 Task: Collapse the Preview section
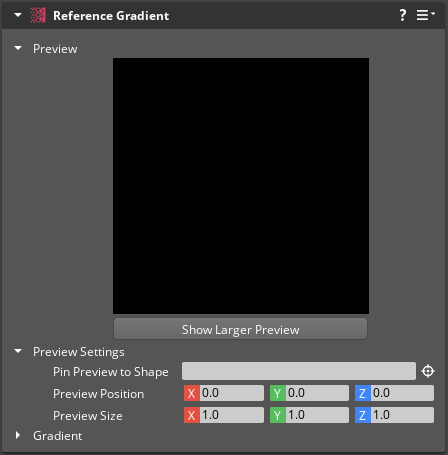[18, 49]
